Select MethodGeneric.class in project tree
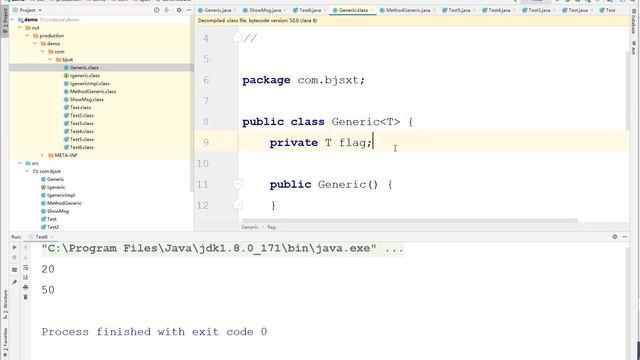 (x=93, y=91)
